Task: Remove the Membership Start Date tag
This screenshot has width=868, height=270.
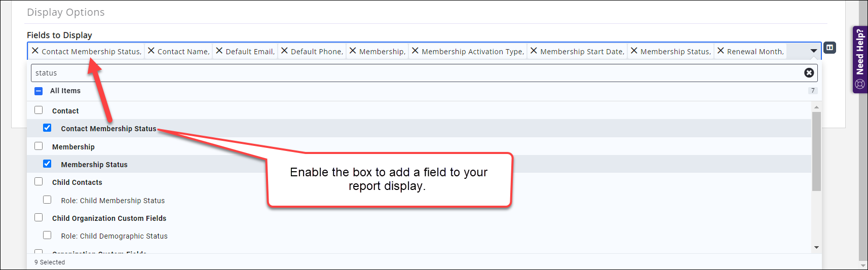Action: click(534, 51)
